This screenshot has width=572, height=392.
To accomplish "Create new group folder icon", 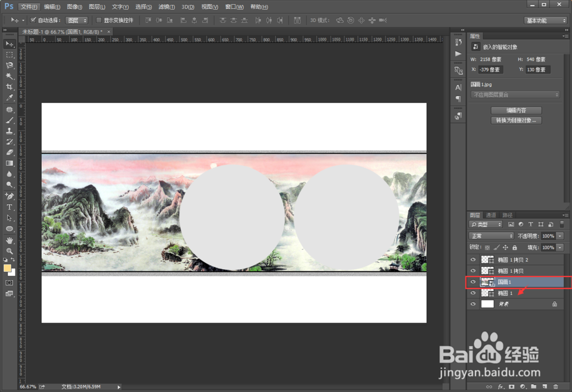I will pyautogui.click(x=534, y=386).
